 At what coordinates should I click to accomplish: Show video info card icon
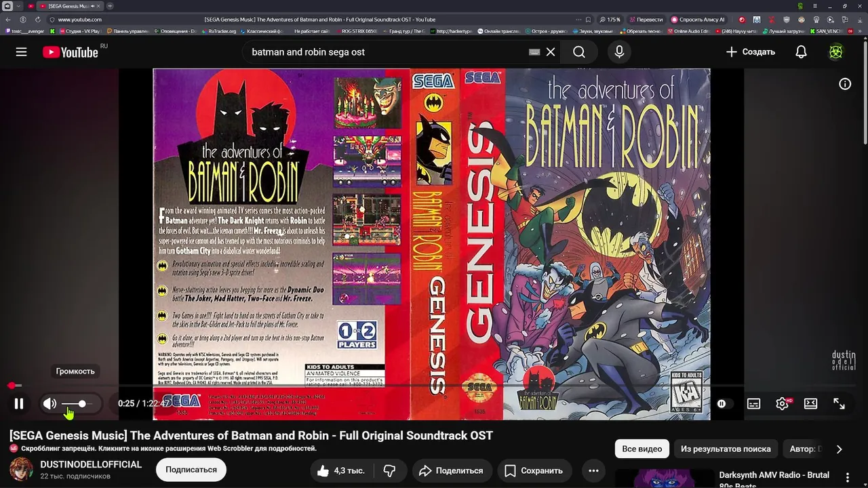(845, 84)
